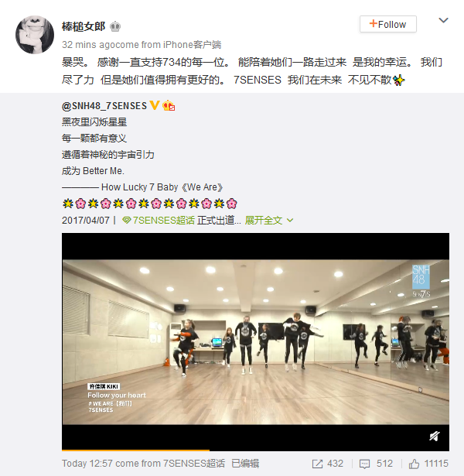
Task: Open the 7SENSES超话 topic link
Action: coord(164,221)
